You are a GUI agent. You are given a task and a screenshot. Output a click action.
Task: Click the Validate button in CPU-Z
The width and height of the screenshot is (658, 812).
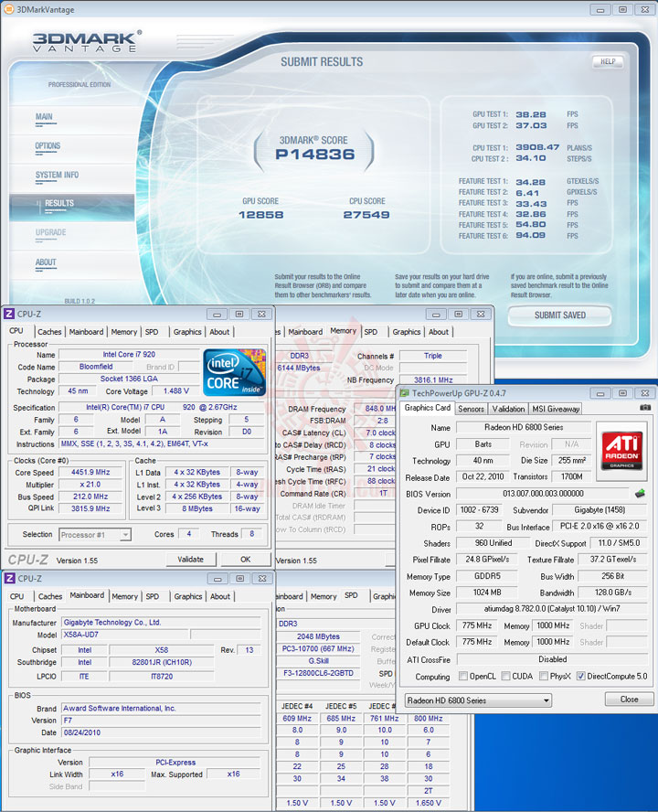[x=190, y=560]
